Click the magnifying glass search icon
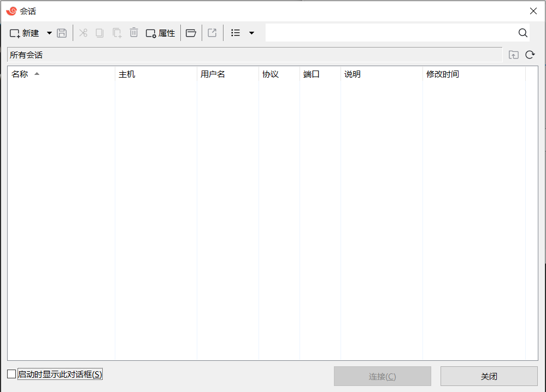Image resolution: width=546 pixels, height=392 pixels. (x=522, y=33)
